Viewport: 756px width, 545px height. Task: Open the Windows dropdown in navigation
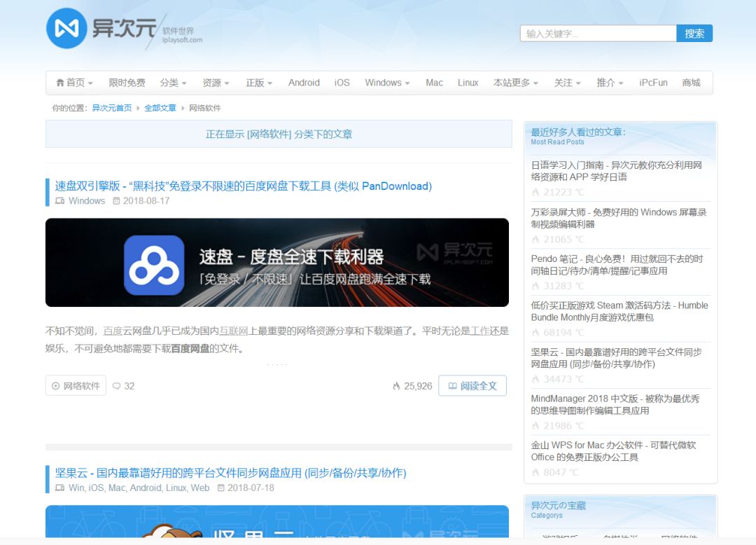pyautogui.click(x=384, y=82)
